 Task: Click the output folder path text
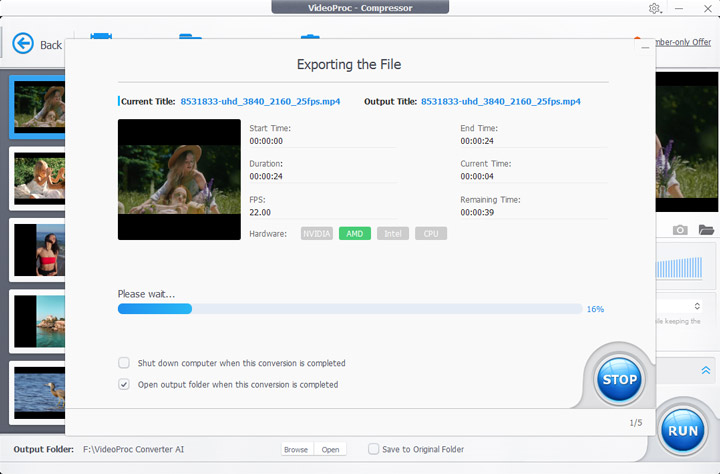tap(133, 449)
